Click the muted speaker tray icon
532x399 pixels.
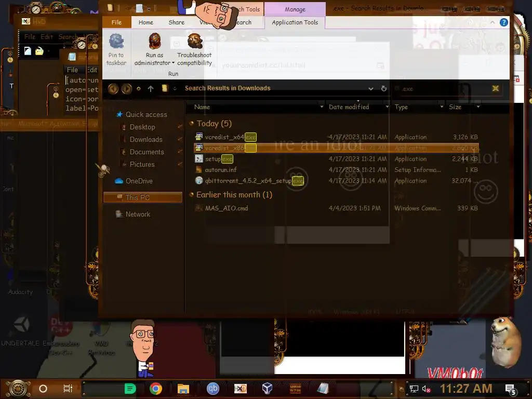[426, 389]
